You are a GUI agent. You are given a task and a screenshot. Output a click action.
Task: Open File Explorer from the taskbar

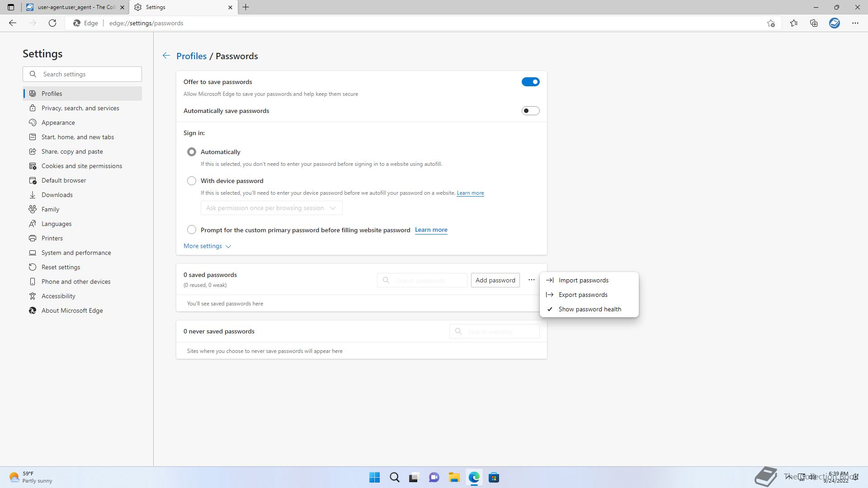[454, 477]
